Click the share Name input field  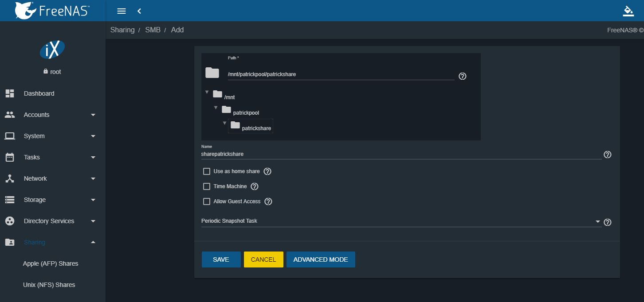[x=399, y=154]
